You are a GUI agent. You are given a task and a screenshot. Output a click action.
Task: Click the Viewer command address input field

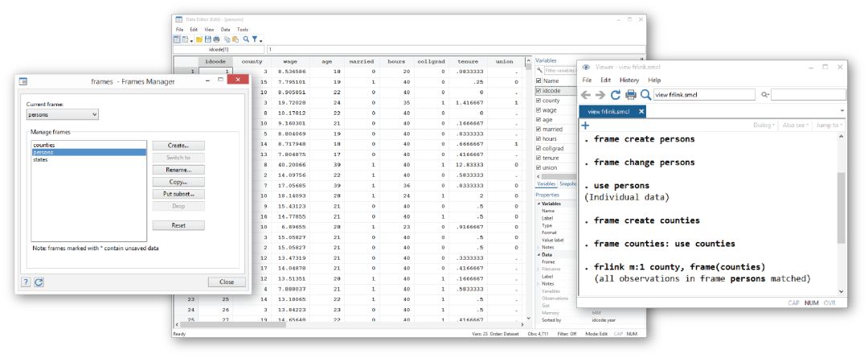pos(703,95)
